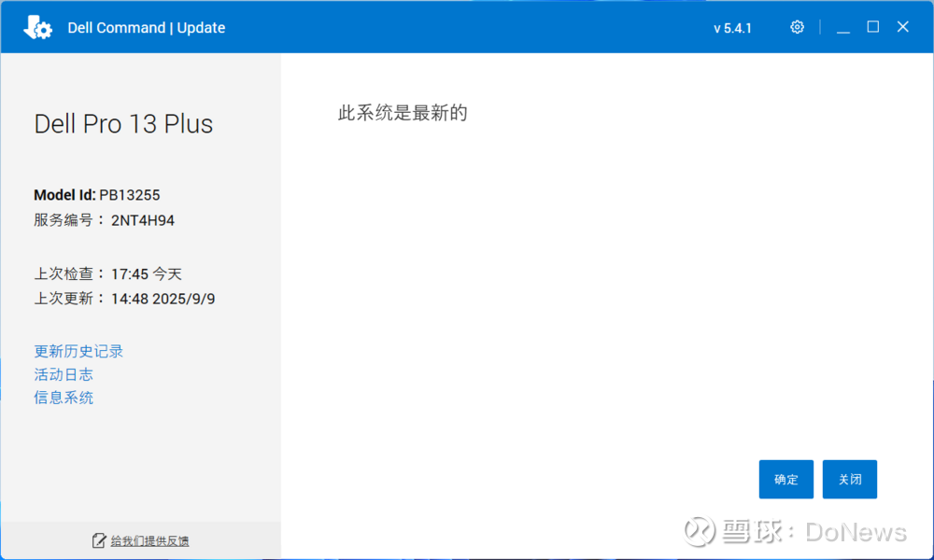Open 更新历史记录 link
The width and height of the screenshot is (934, 560).
pos(78,351)
